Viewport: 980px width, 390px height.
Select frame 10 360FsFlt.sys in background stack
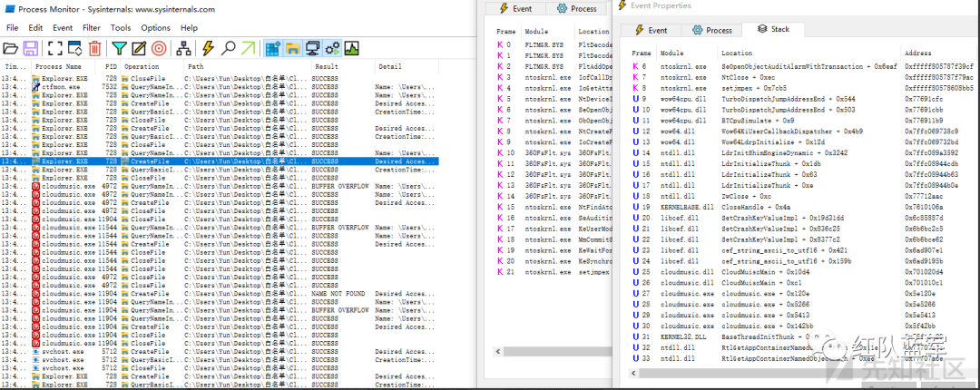tap(551, 153)
